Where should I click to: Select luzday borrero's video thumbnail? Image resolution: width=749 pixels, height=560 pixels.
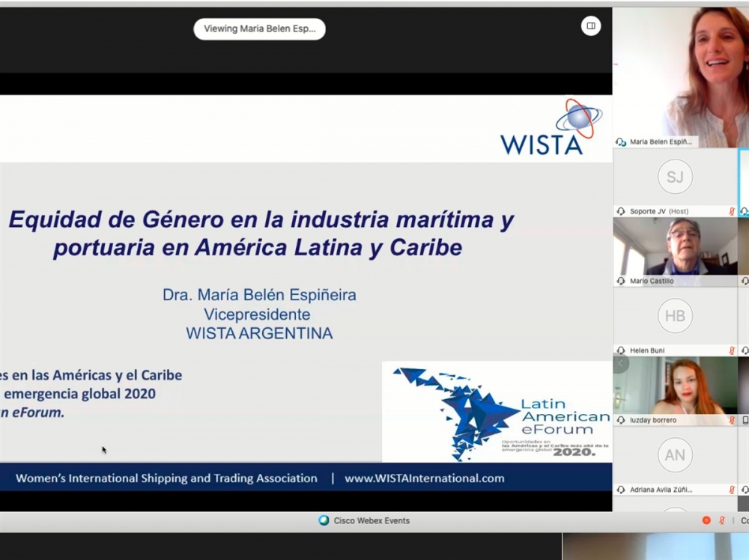click(x=676, y=391)
